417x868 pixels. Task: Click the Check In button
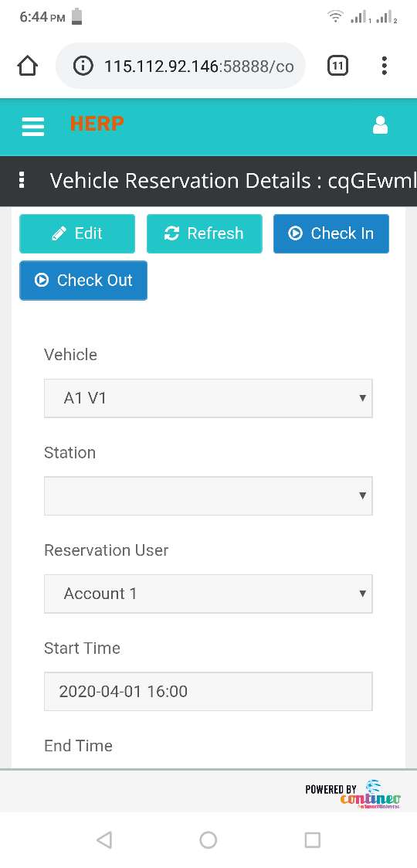(331, 233)
